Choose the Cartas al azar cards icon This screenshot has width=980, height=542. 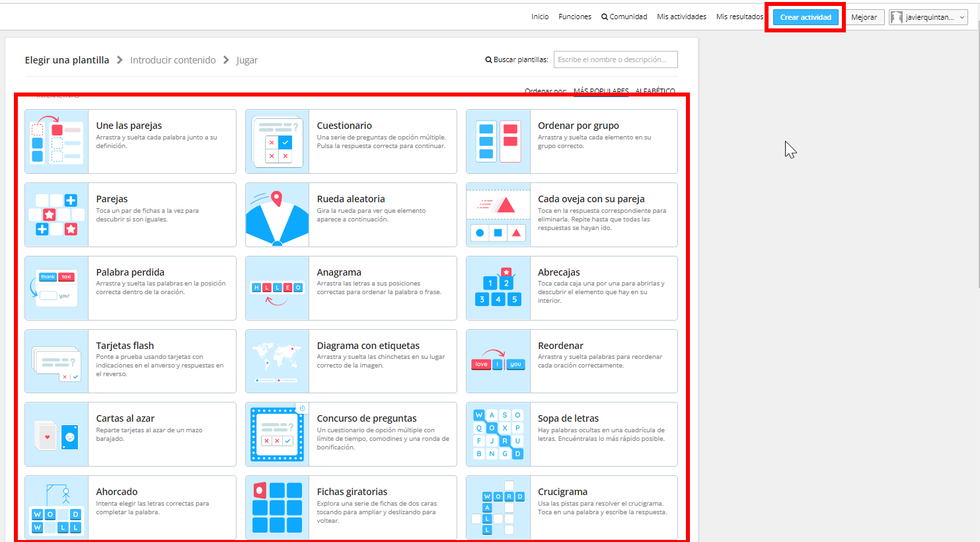pos(57,434)
